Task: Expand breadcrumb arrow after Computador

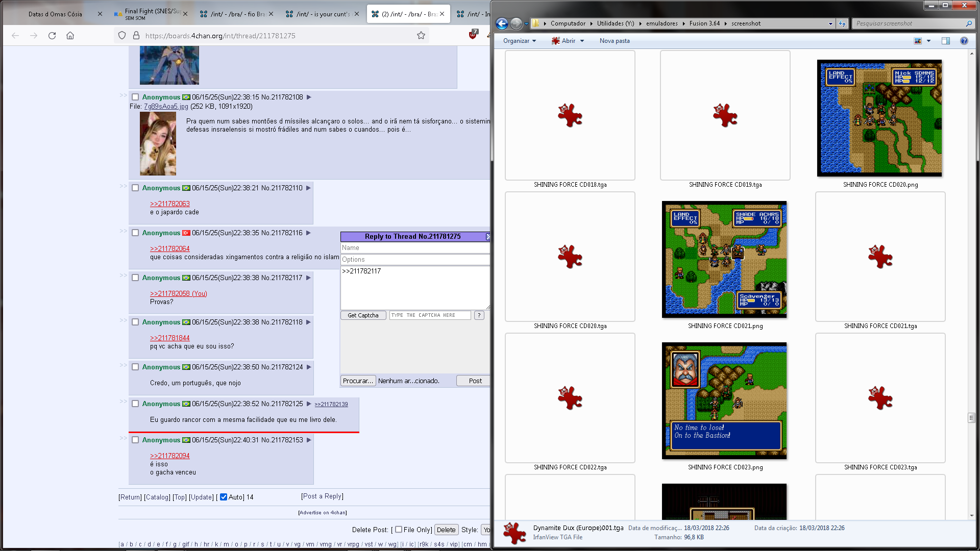Action: click(591, 23)
